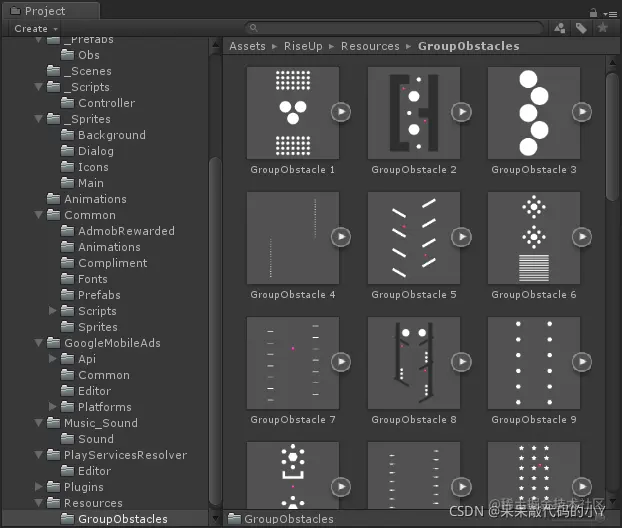
Task: Click the folder tree vertical scrollbar
Action: tap(215, 331)
